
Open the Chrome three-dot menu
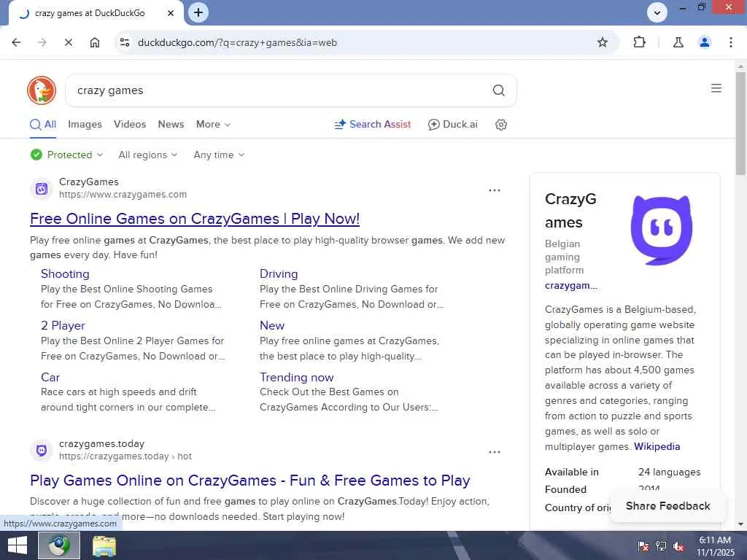point(730,42)
